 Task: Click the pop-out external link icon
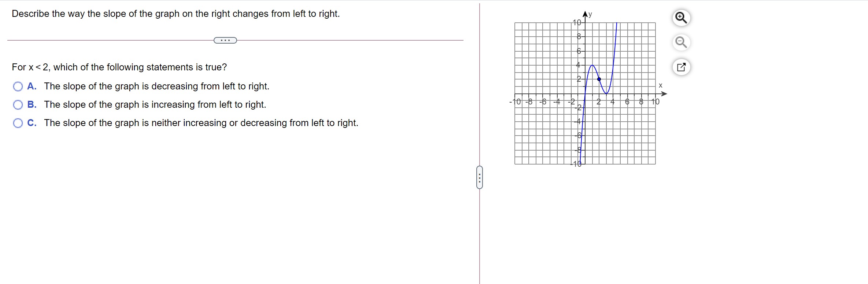pos(681,67)
